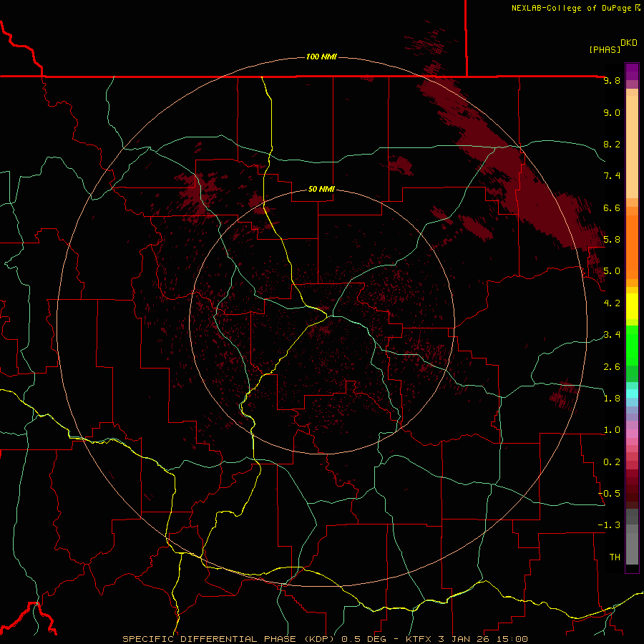Pick the gray bottom color scale segment

(x=632, y=548)
